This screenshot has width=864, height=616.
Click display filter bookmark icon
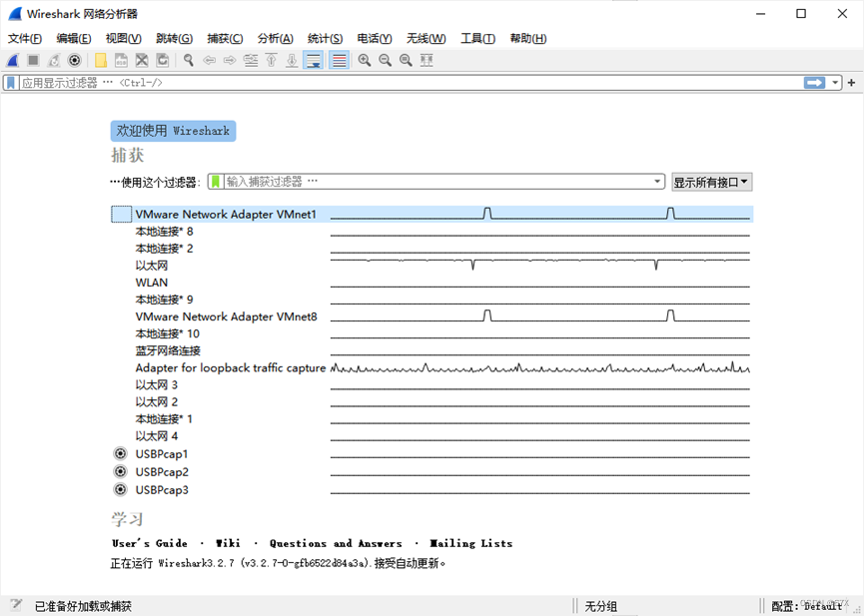point(11,83)
